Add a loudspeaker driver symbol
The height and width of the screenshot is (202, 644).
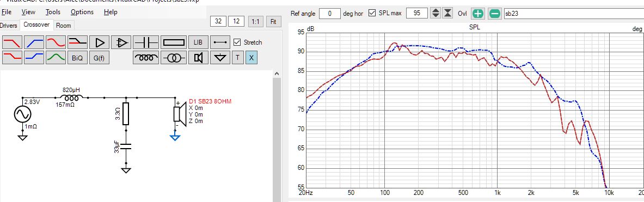tap(198, 58)
